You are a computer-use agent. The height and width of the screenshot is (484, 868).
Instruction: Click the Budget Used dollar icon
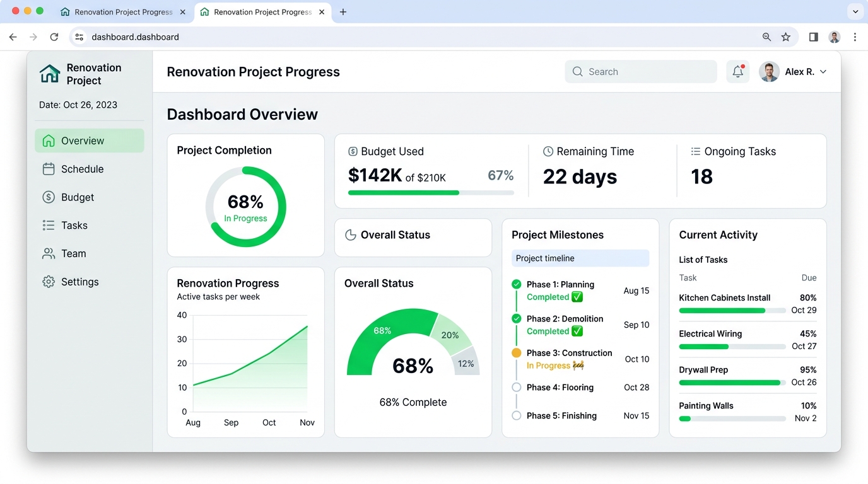pyautogui.click(x=353, y=152)
